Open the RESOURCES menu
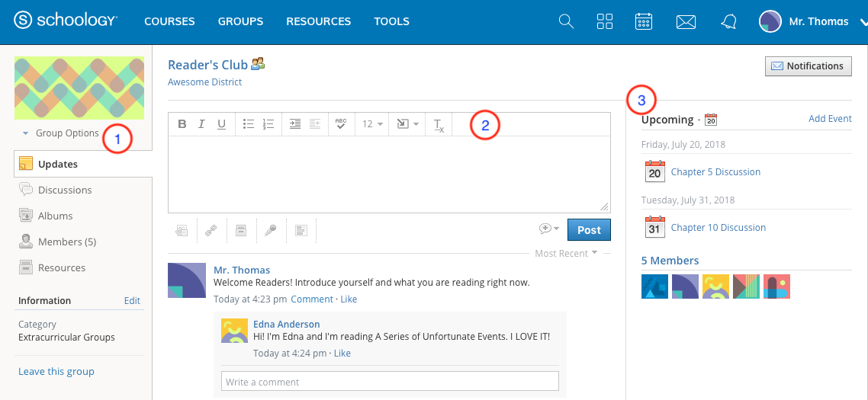The height and width of the screenshot is (400, 868). pos(318,21)
